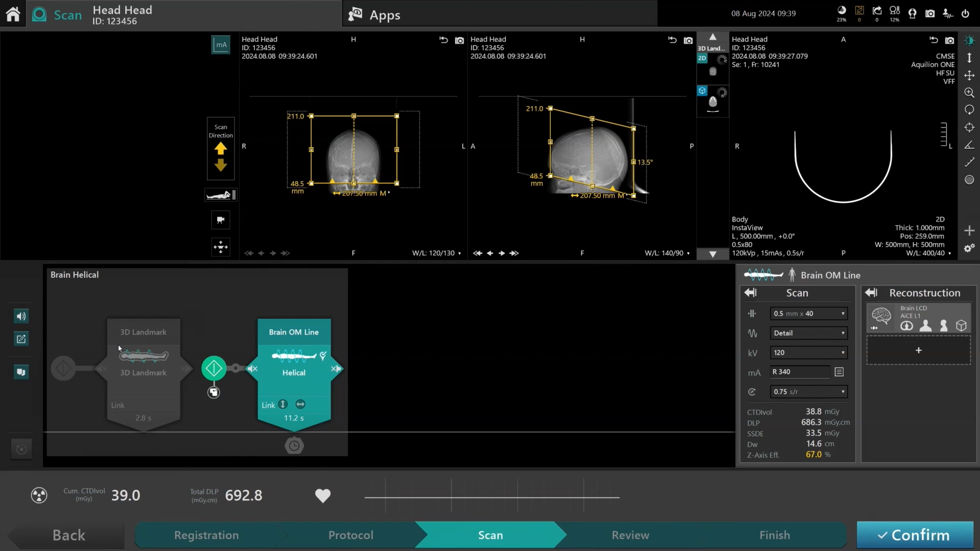980x551 pixels.
Task: Open the edit protocol icon in left sidebar
Action: 21,339
